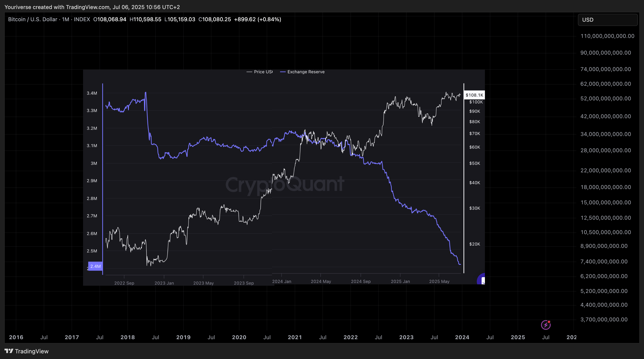Toggle the Price USD legend series
The height and width of the screenshot is (359, 644).
click(x=260, y=72)
